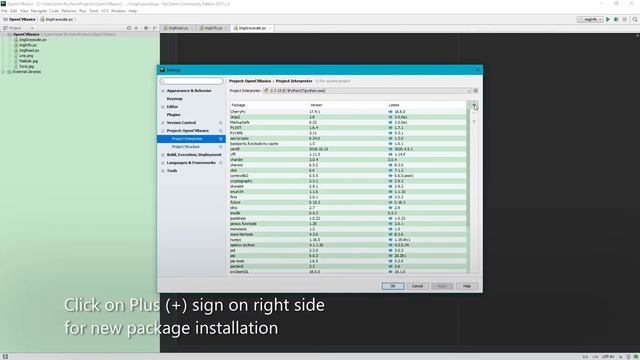This screenshot has height=360, width=640.
Task: Expand Appearance & Behavior settings
Action: 163,91
